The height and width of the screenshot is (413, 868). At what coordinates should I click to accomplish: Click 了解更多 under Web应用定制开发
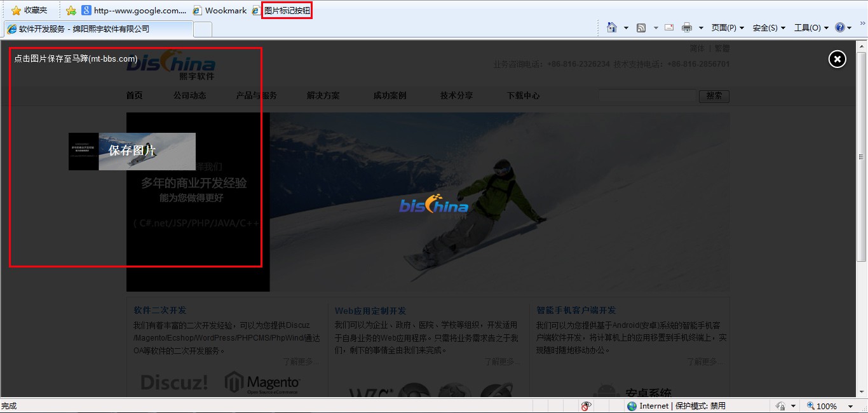501,362
